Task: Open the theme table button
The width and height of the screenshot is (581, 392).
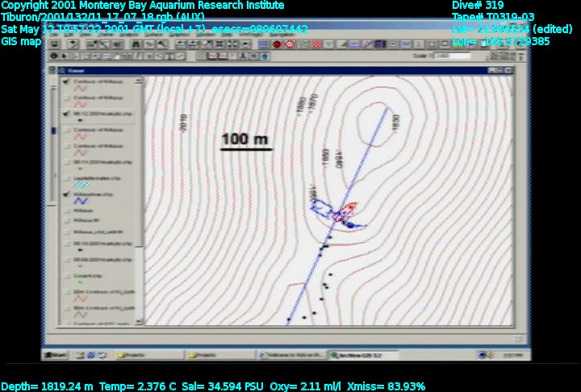Action: (x=118, y=44)
